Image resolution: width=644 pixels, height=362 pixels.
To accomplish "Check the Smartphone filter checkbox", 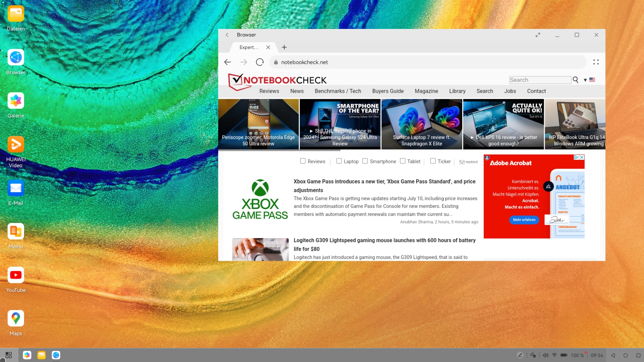I will pos(365,161).
